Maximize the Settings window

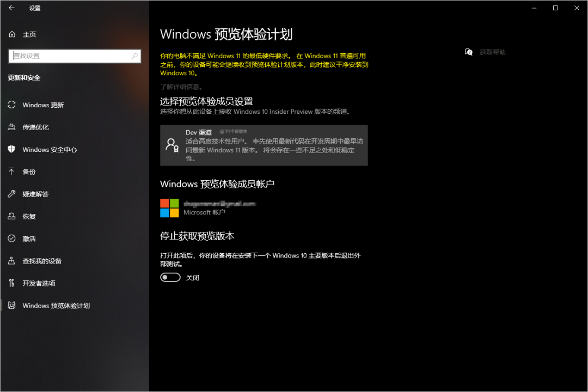[x=555, y=8]
